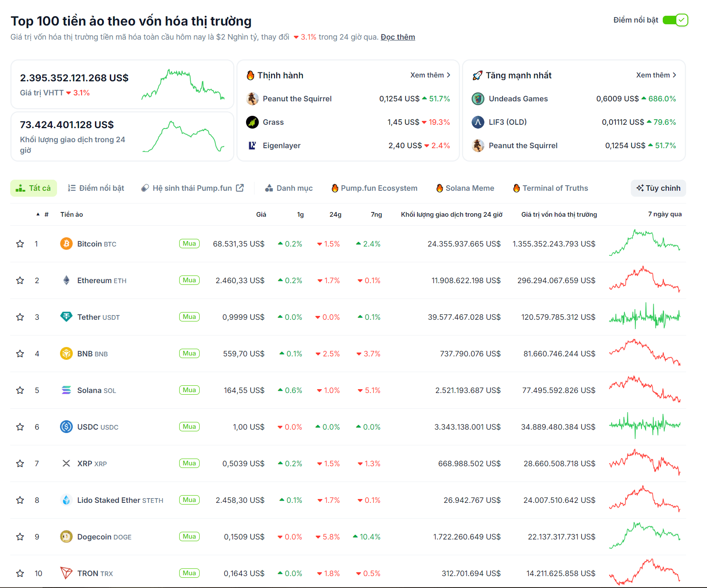
Task: Sort by Giá column header
Action: (261, 215)
